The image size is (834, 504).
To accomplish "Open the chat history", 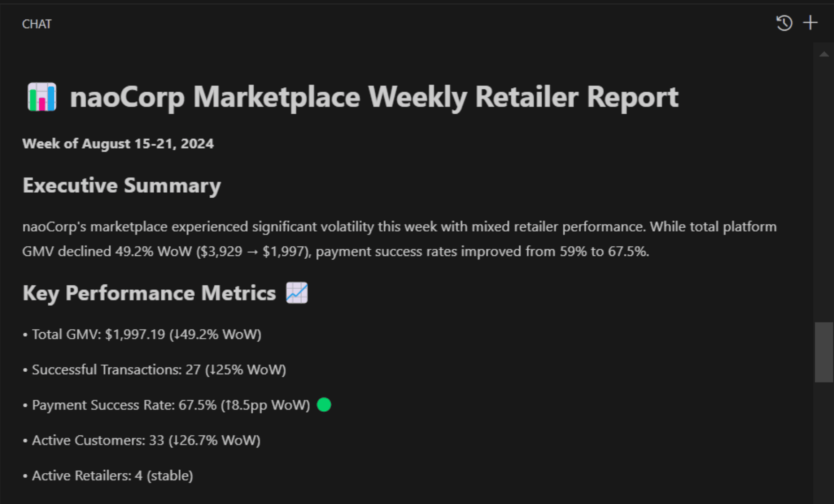I will (x=784, y=23).
